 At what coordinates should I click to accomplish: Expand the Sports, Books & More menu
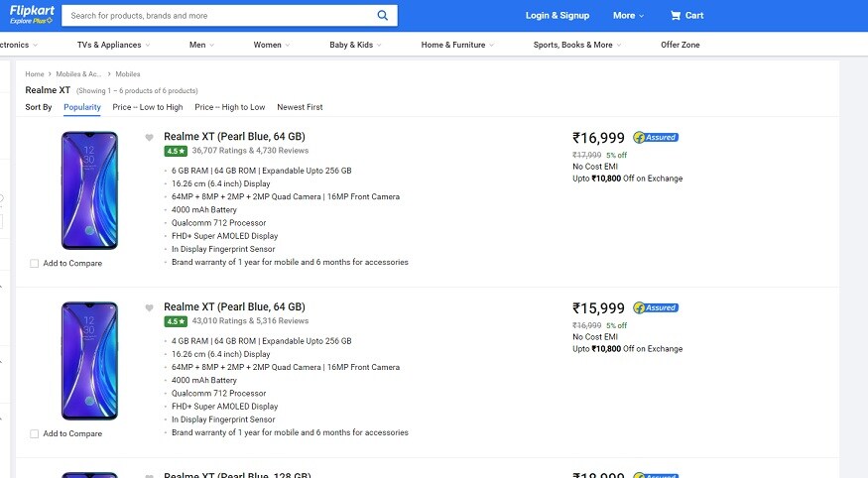576,45
